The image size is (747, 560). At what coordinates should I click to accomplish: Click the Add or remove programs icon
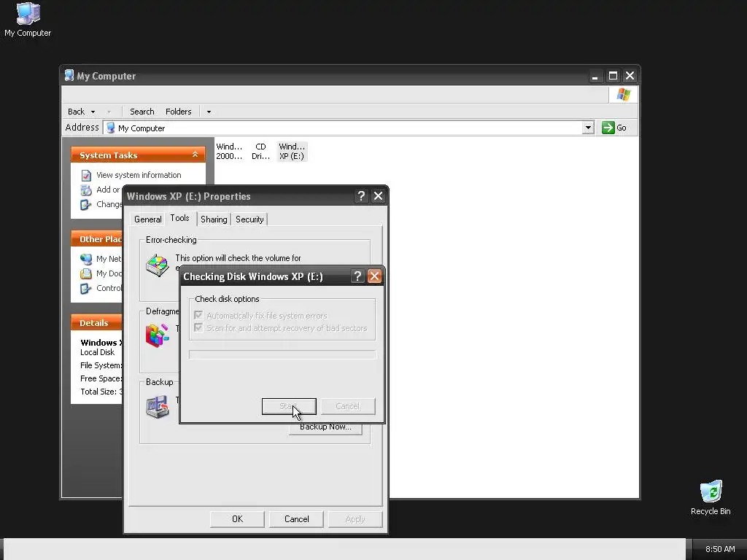[86, 190]
